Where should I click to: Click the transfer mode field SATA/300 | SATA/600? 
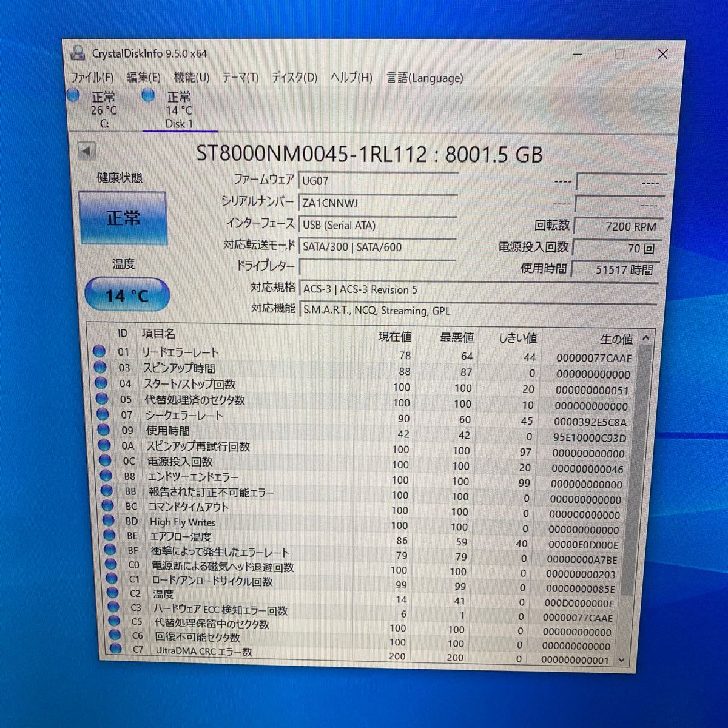377,247
